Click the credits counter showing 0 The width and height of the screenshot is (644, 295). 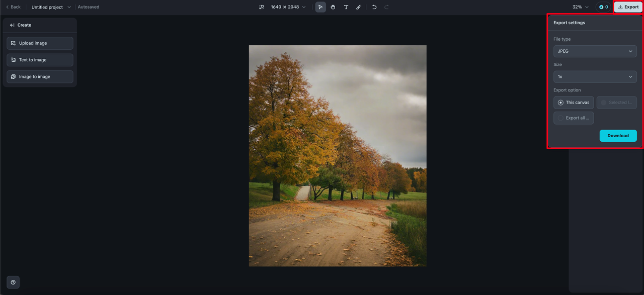point(603,7)
